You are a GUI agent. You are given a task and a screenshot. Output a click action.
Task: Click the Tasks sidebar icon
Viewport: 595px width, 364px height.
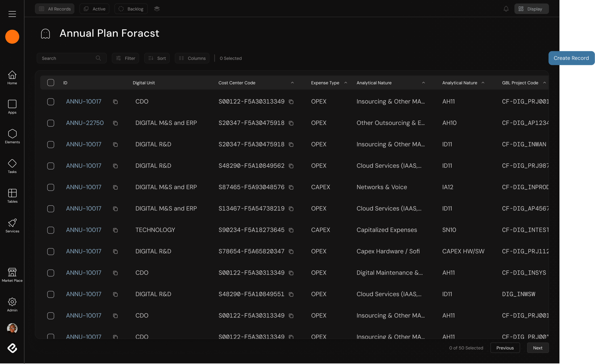coord(12,164)
